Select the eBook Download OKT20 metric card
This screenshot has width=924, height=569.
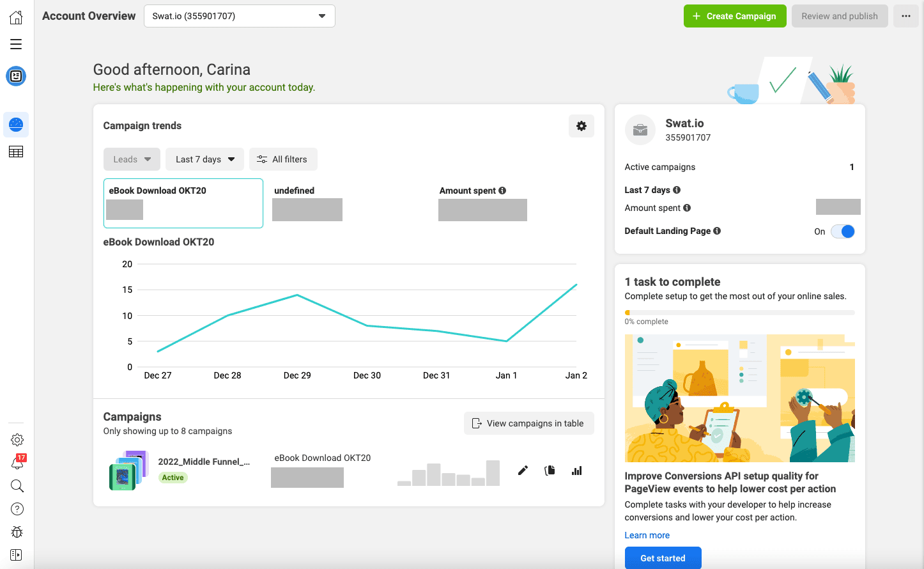tap(183, 203)
